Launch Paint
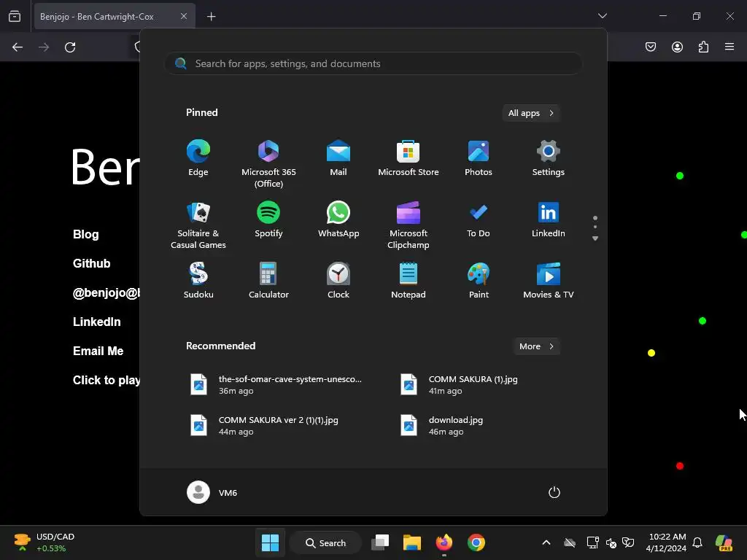The width and height of the screenshot is (747, 560). [x=479, y=281]
